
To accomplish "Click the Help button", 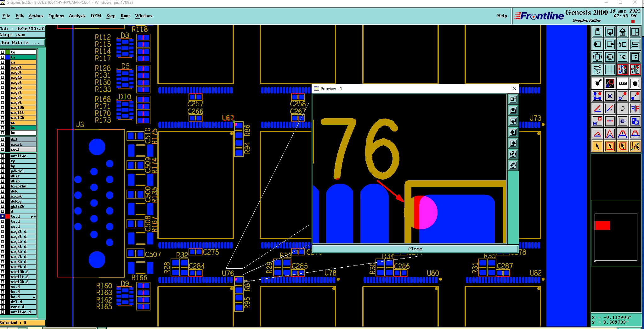I will [502, 16].
